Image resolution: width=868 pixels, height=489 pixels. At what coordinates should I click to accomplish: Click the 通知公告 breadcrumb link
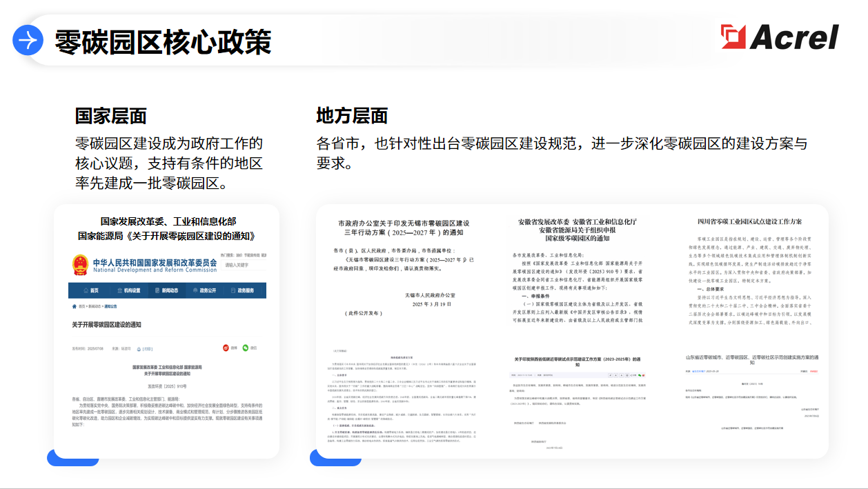tap(112, 306)
